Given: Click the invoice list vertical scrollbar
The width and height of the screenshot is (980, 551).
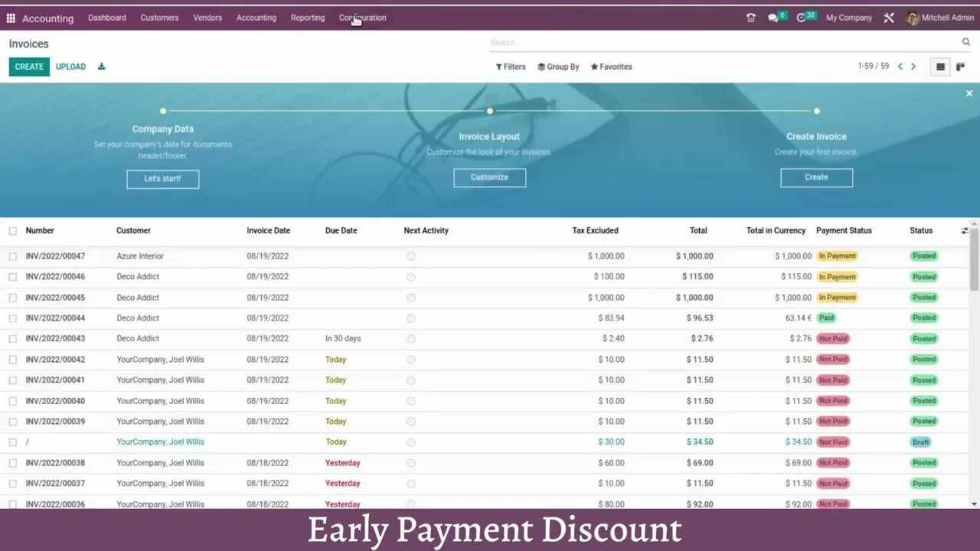Looking at the screenshot, I should pos(975,260).
